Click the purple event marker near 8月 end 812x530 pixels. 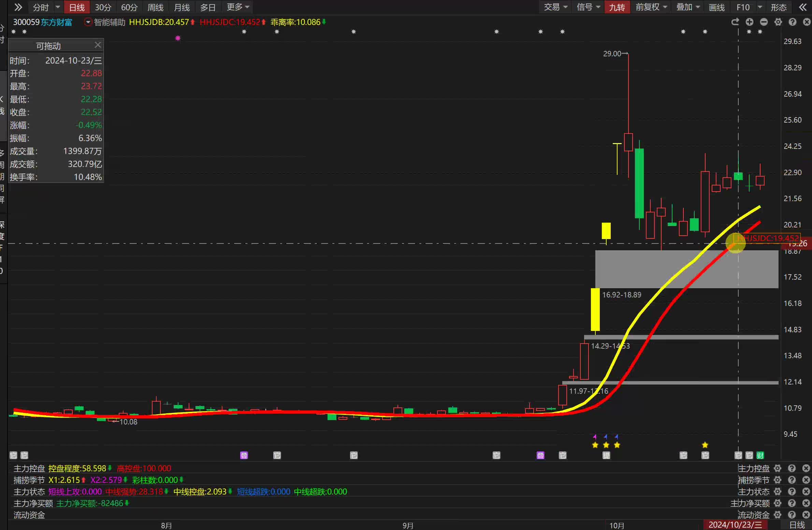(x=244, y=455)
